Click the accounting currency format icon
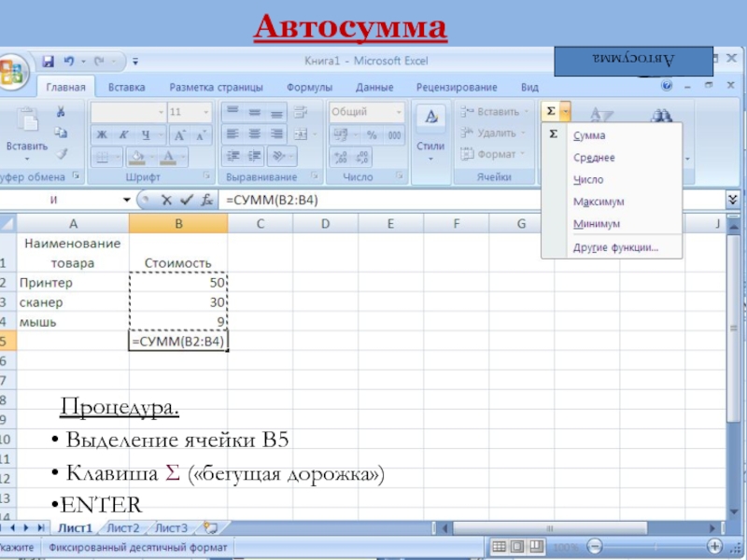 point(341,134)
